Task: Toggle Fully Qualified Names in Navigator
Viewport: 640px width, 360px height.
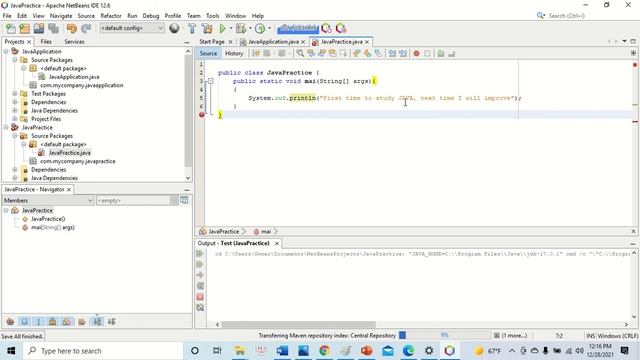Action: click(x=82, y=322)
